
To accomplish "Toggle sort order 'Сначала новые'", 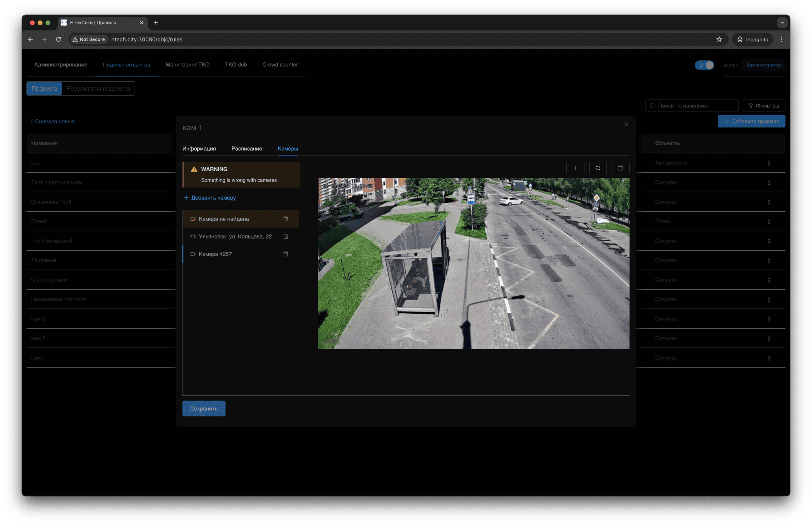I will (52, 121).
